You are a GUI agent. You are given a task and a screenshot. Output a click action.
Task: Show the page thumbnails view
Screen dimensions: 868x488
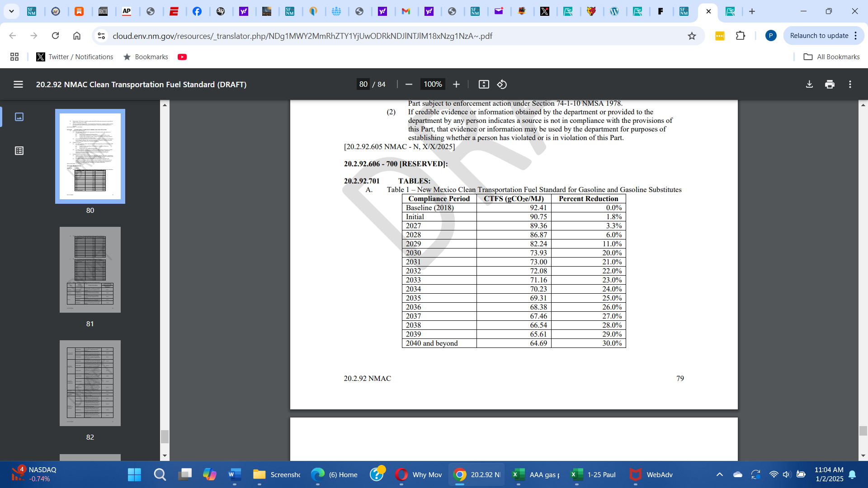[19, 117]
